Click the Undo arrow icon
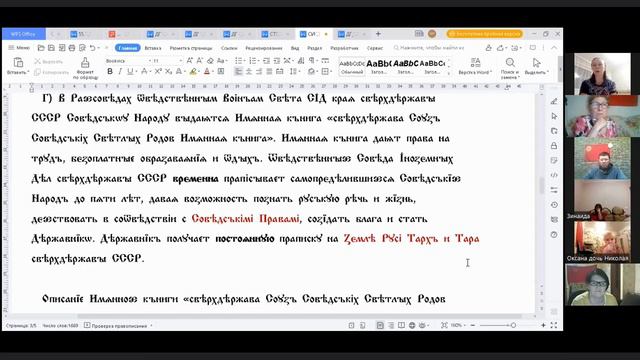The width and height of the screenshot is (640, 360). click(x=93, y=48)
